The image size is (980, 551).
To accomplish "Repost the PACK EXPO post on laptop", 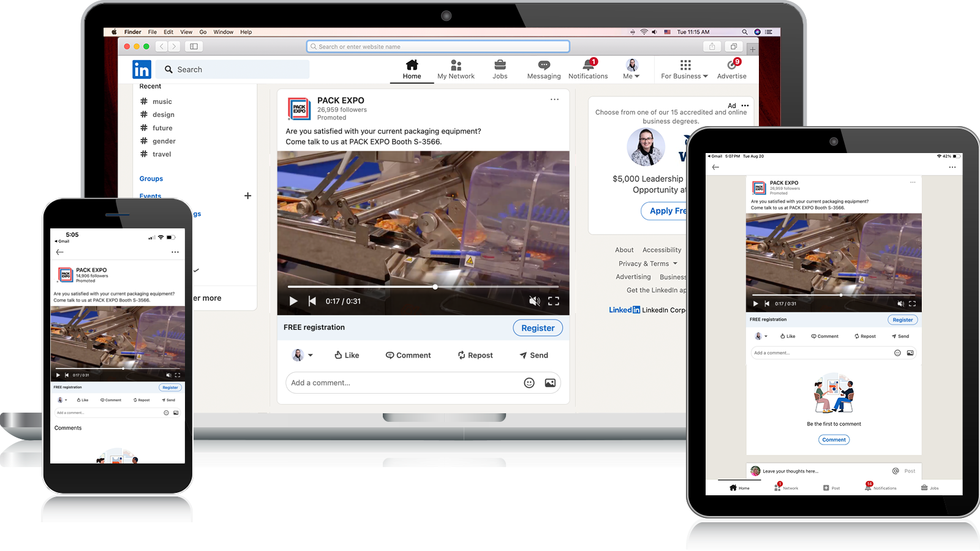I will tap(475, 355).
